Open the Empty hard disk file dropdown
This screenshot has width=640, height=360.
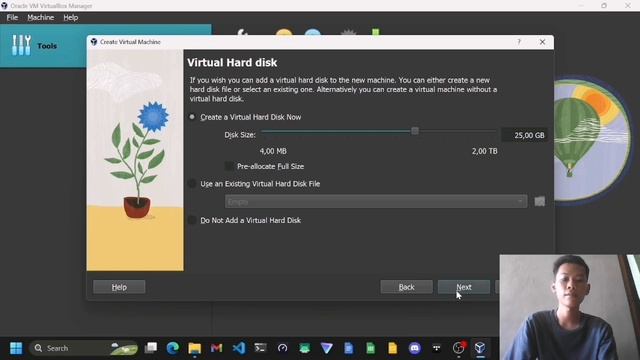click(x=376, y=202)
